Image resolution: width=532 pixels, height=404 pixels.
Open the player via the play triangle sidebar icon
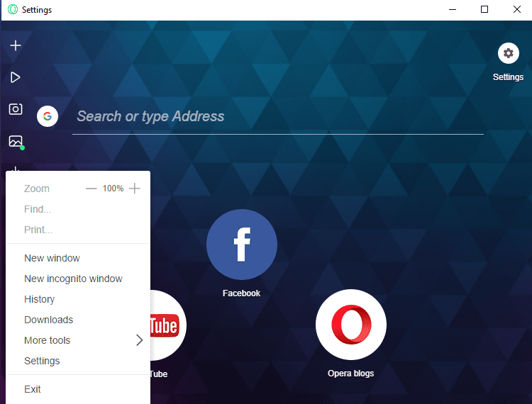point(16,77)
